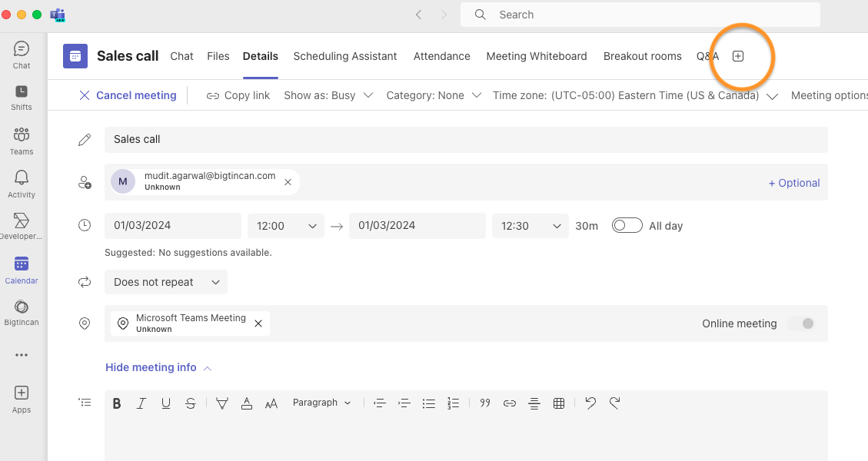The width and height of the screenshot is (868, 461).
Task: Go to Teams in sidebar
Action: 22,141
